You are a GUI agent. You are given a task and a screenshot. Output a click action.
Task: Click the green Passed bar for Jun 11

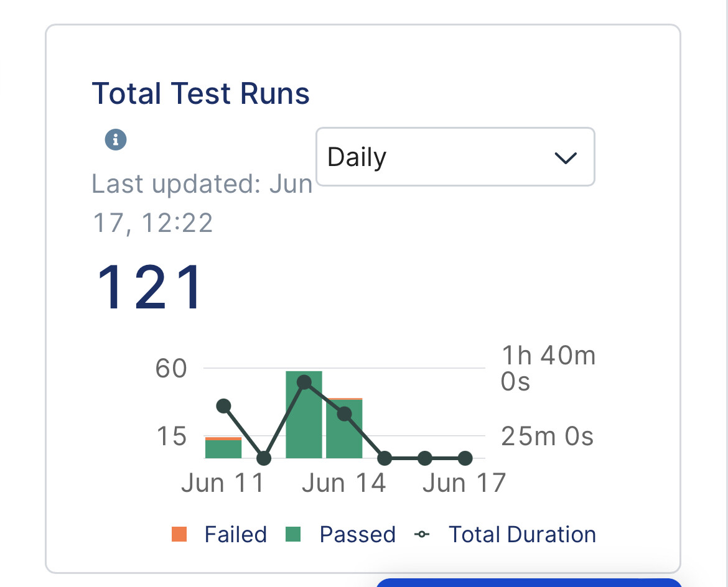click(x=223, y=448)
